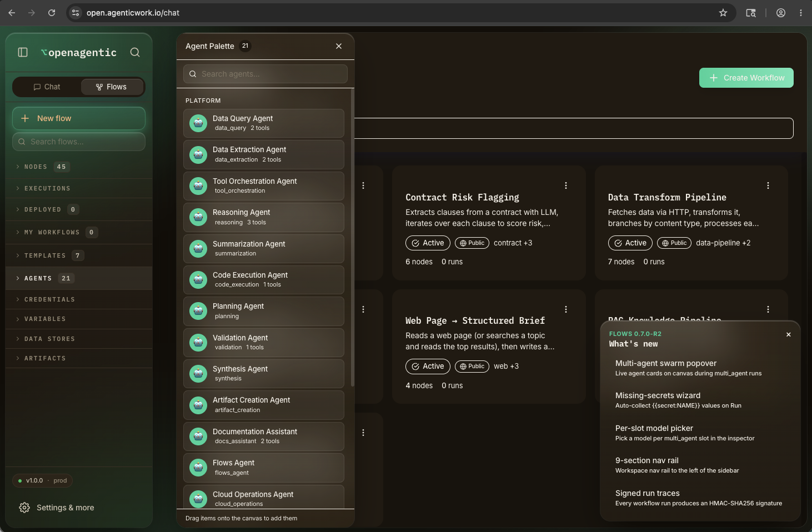Expand the Artifacts section

79,358
